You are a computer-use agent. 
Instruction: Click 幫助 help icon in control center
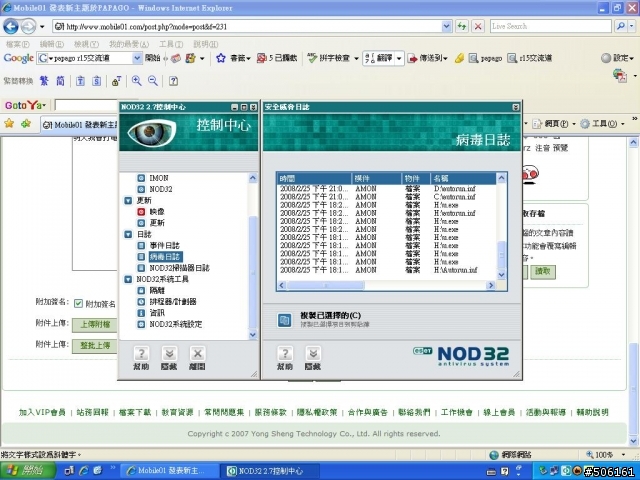141,353
